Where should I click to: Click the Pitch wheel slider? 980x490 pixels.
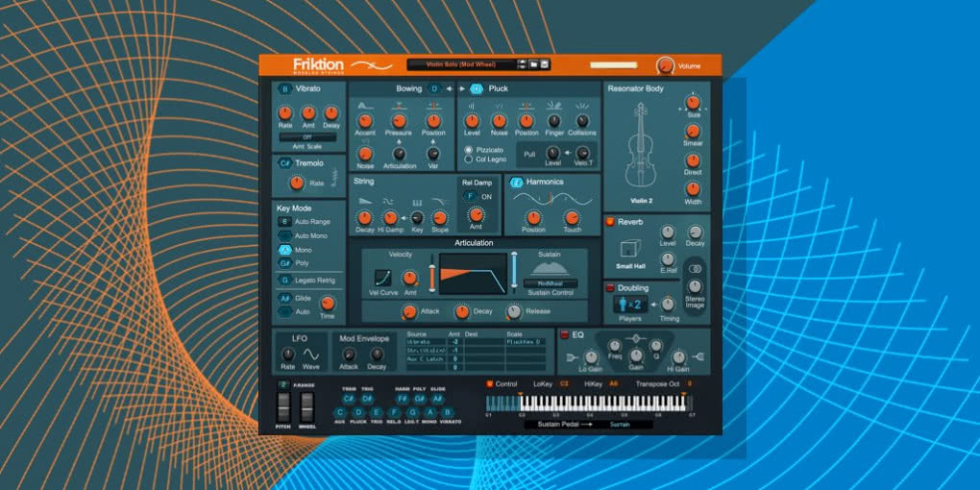(x=283, y=406)
